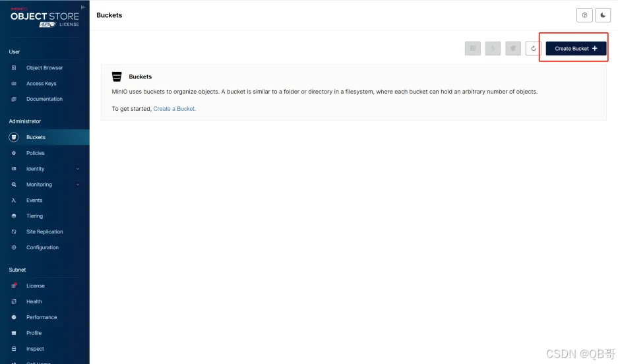The image size is (618, 364).
Task: Click the Policies shield icon
Action: click(14, 153)
